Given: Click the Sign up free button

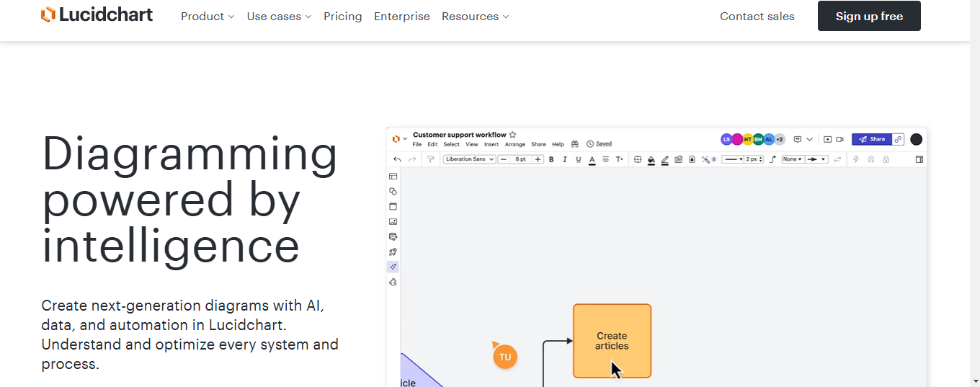Looking at the screenshot, I should point(869,16).
